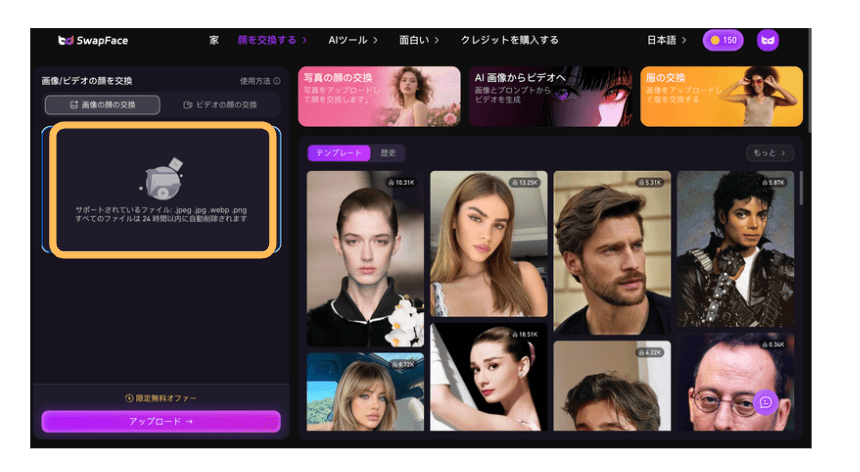This screenshot has width=860, height=472.
Task: Open the user profile avatar icon
Action: pyautogui.click(x=767, y=40)
